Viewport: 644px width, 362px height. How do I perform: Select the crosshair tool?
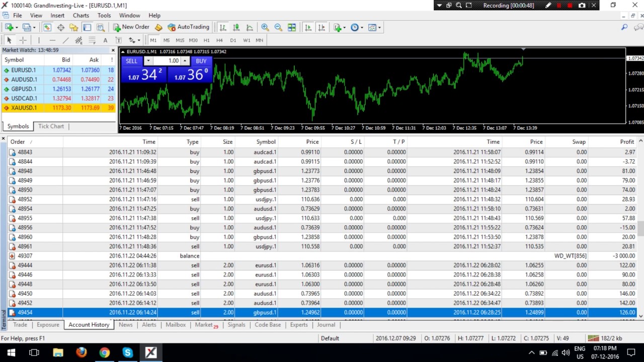point(23,40)
